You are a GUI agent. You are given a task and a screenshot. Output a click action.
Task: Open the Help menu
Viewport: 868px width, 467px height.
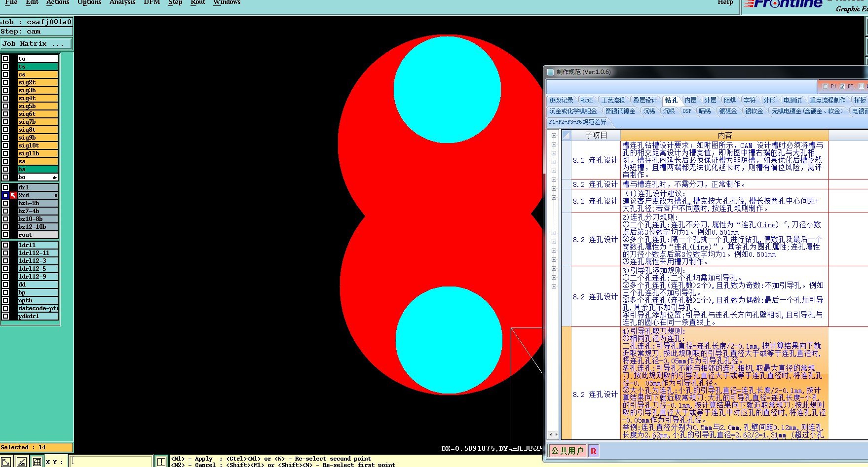click(x=725, y=2)
